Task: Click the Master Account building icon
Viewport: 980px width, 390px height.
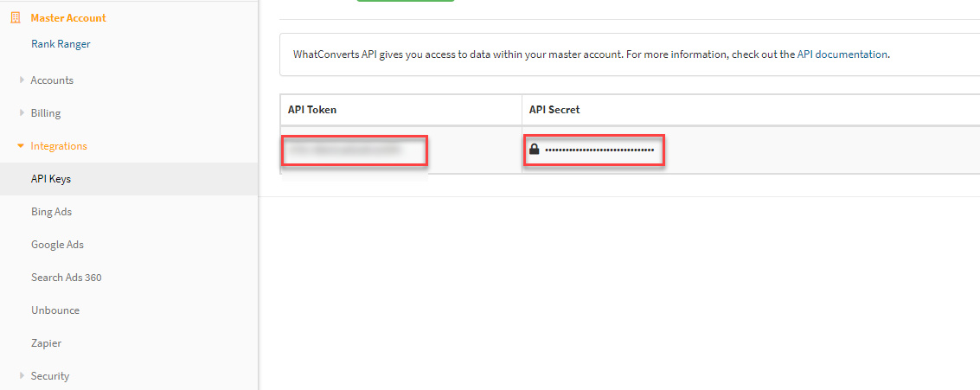Action: (15, 17)
